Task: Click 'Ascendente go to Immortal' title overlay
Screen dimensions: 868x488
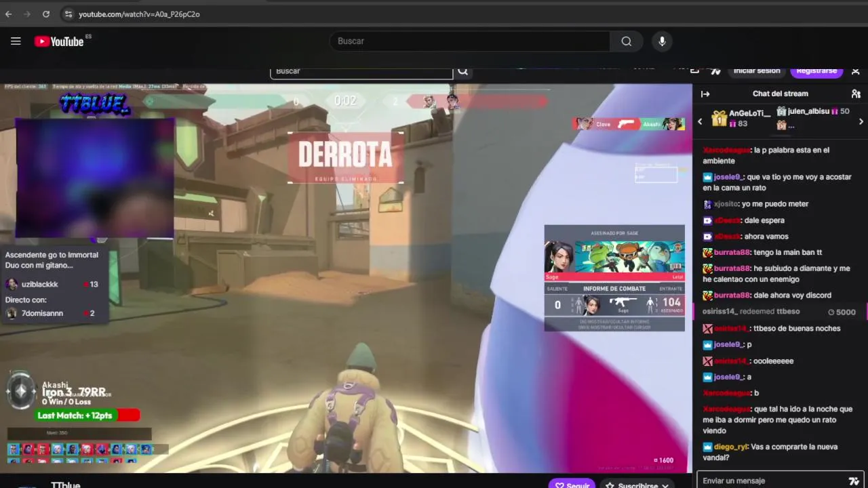Action: [52, 260]
